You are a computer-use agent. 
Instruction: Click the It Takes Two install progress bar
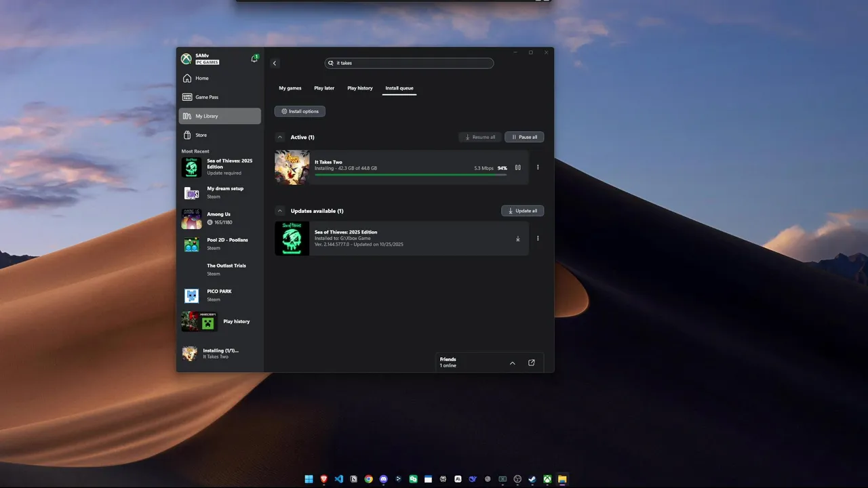click(x=410, y=175)
